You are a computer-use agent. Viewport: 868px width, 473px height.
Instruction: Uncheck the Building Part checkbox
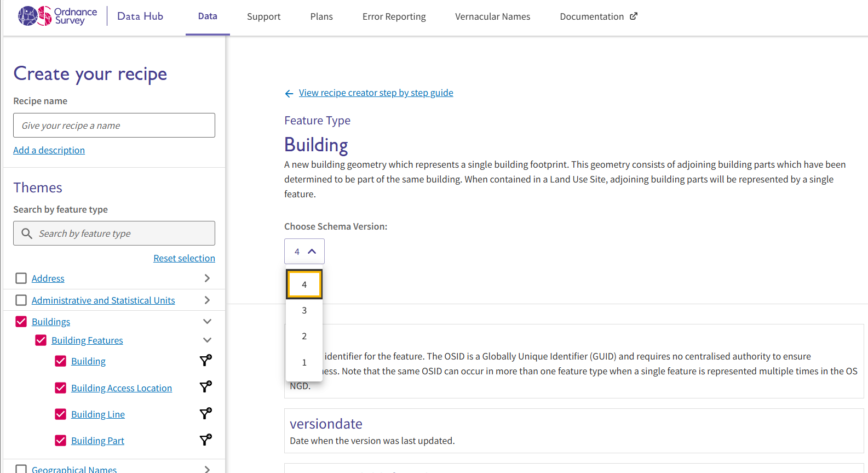point(60,441)
